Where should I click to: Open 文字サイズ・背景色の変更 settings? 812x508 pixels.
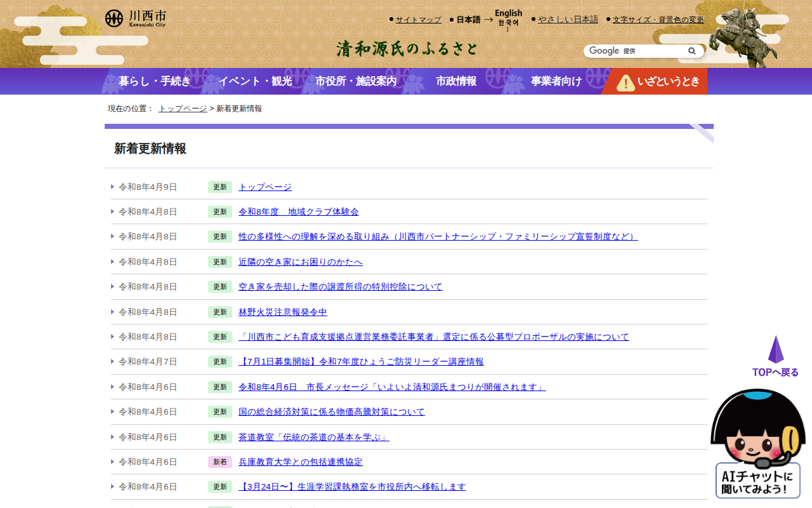point(658,20)
